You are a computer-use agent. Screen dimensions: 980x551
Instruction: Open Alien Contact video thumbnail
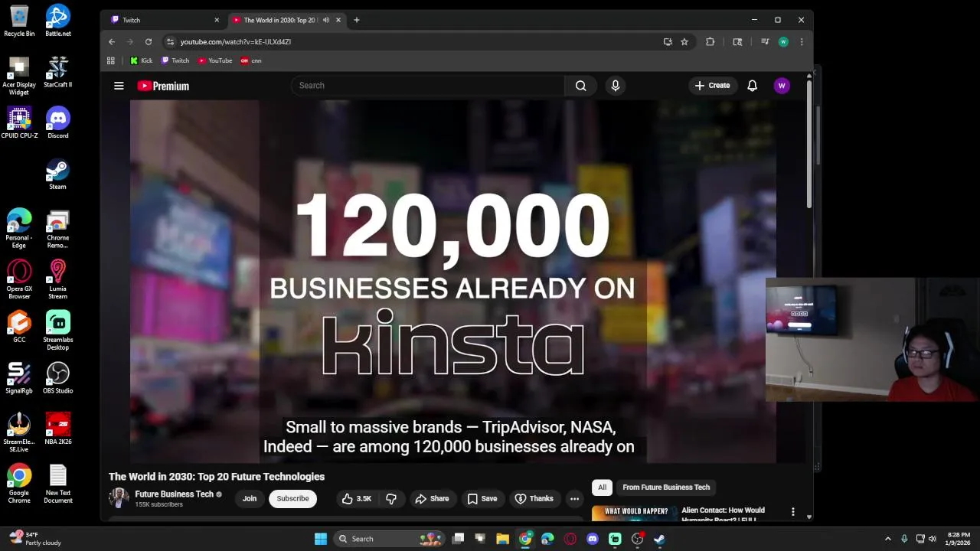coord(635,514)
